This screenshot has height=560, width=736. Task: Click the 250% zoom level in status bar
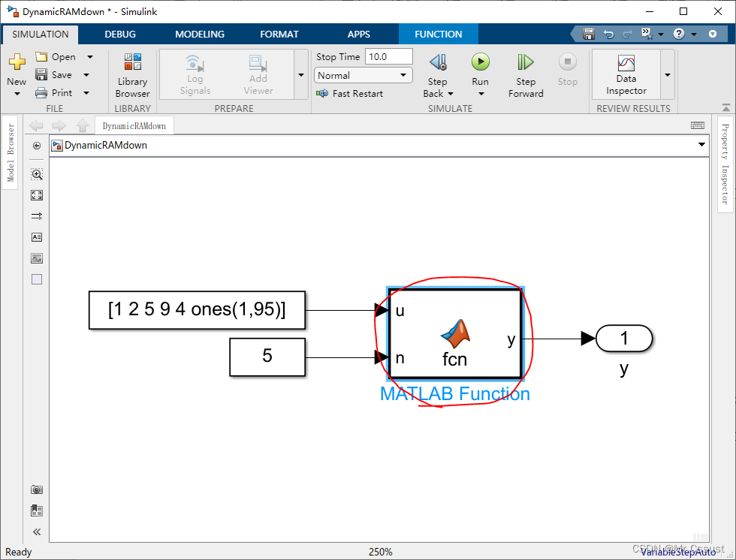click(380, 552)
